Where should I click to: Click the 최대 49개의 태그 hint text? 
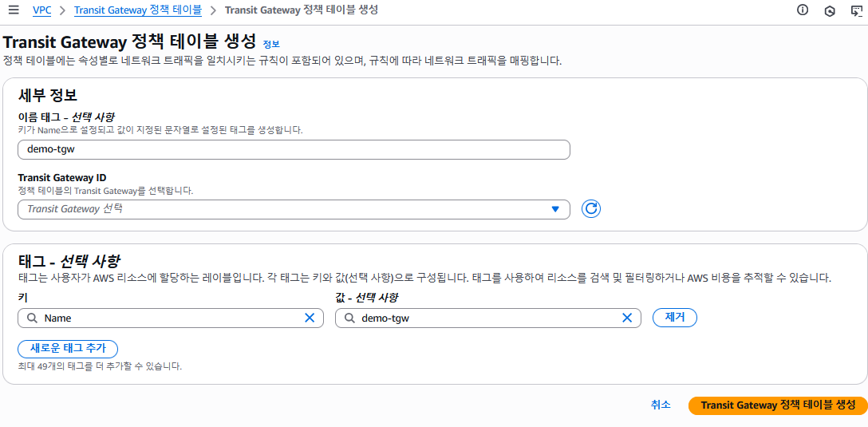(x=100, y=366)
